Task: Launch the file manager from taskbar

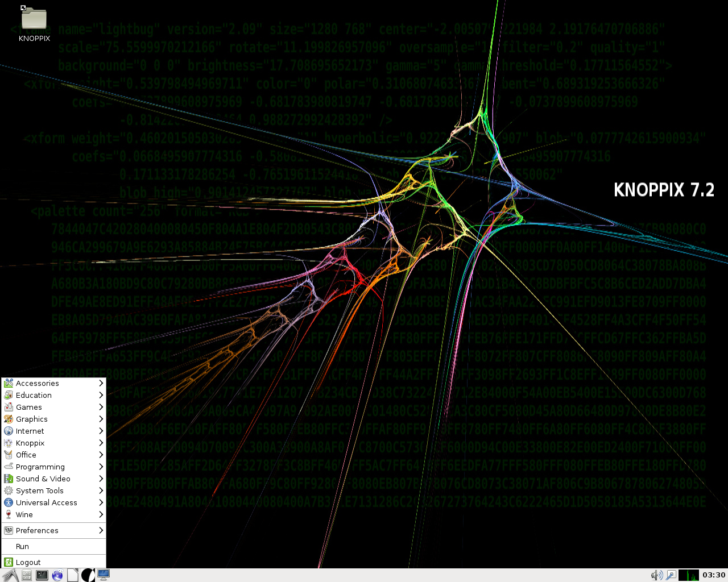Action: click(x=27, y=575)
